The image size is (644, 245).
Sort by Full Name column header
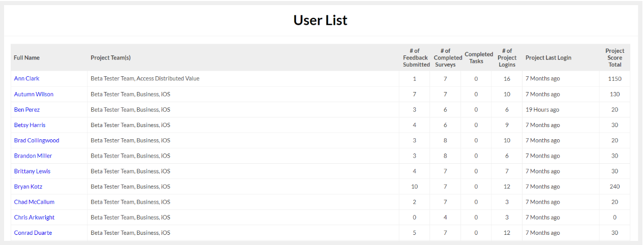point(26,58)
